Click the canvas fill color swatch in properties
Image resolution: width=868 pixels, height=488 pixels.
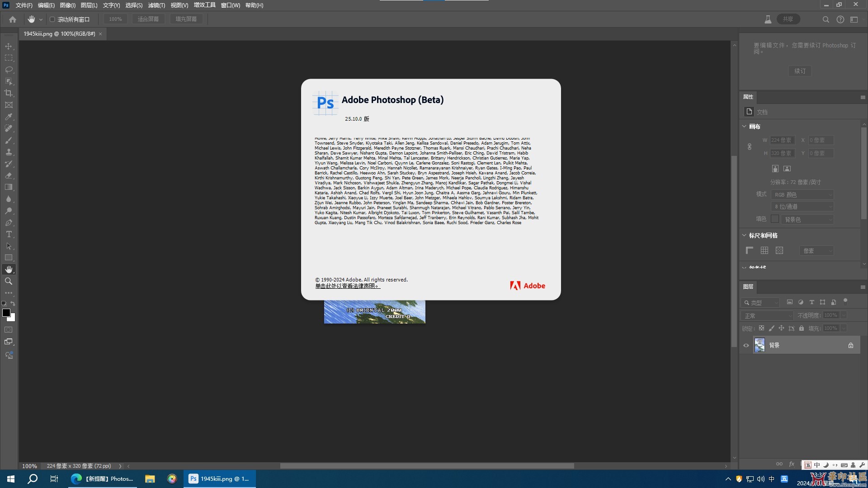tap(775, 219)
